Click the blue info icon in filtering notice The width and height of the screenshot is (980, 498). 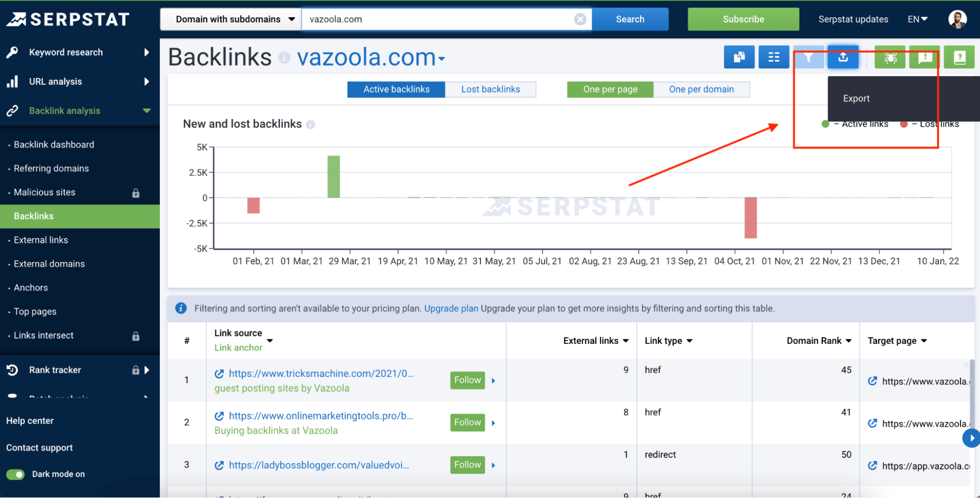coord(181,308)
